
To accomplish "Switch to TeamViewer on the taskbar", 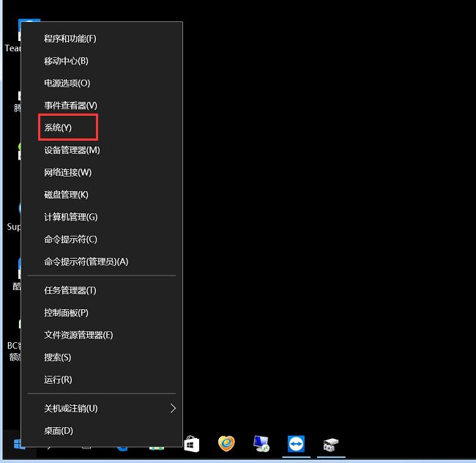I will coord(297,444).
